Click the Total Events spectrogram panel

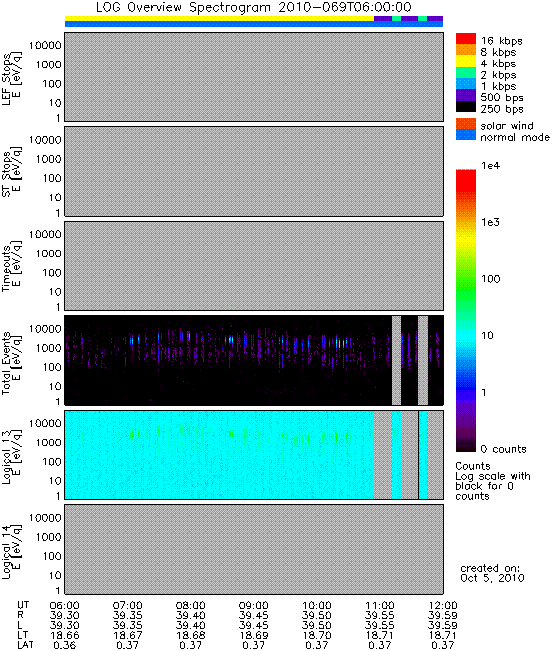(x=254, y=360)
